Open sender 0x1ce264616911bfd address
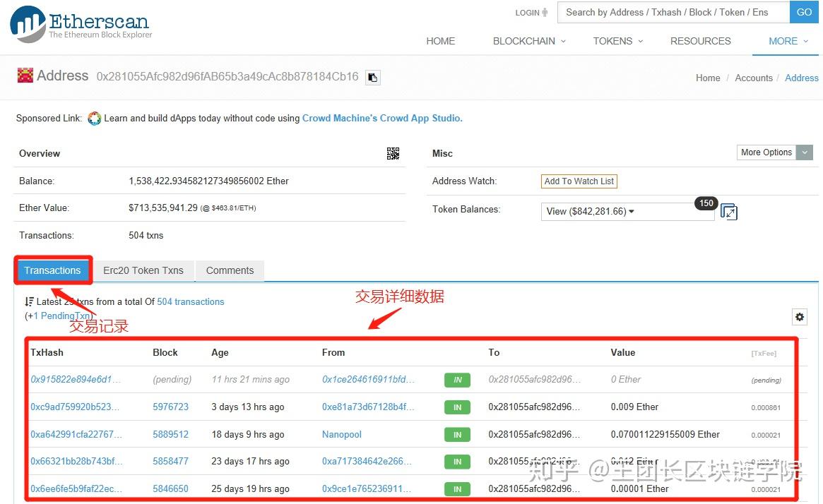 [369, 379]
